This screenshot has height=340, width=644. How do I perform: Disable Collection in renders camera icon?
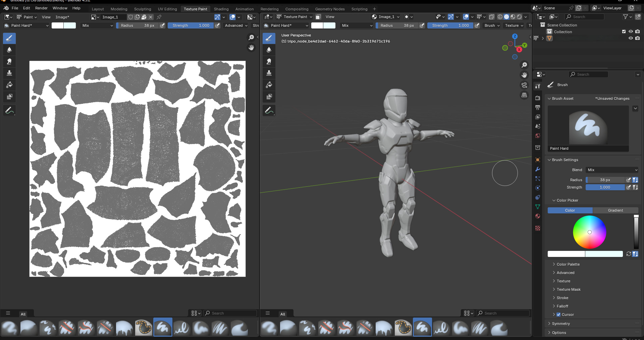pos(637,31)
